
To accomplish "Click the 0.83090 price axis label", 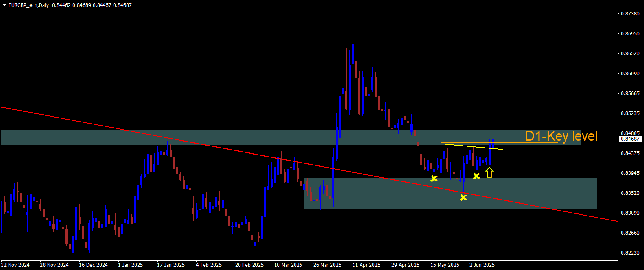I will pyautogui.click(x=630, y=213).
